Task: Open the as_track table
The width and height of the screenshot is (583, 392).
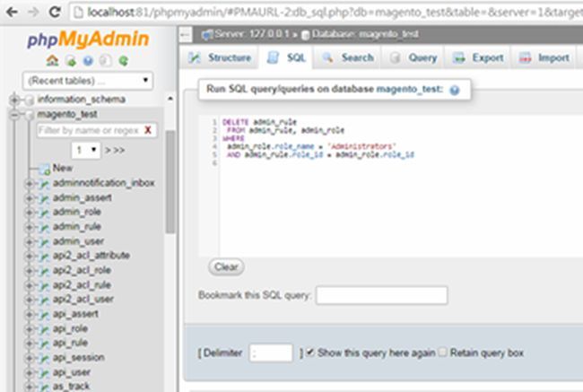Action: pos(71,387)
